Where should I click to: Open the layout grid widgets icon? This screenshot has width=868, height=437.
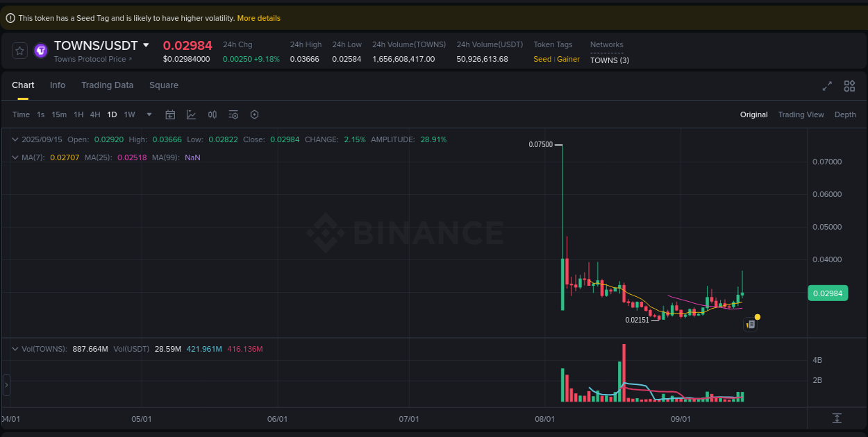point(849,86)
